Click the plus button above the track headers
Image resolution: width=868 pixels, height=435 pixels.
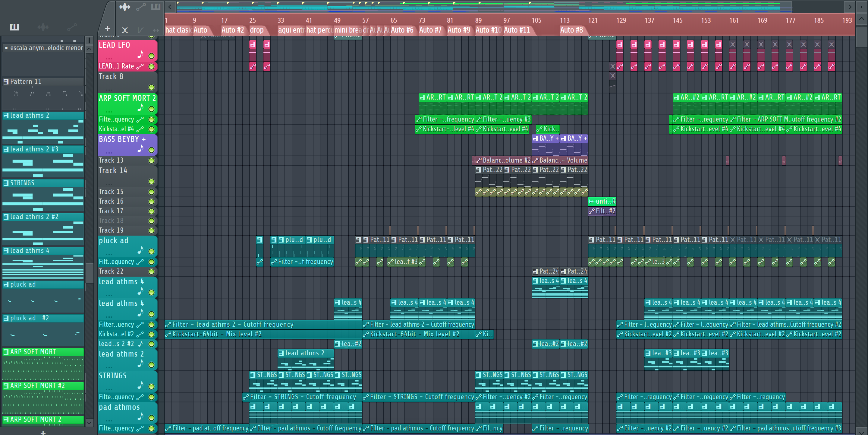[x=108, y=29]
